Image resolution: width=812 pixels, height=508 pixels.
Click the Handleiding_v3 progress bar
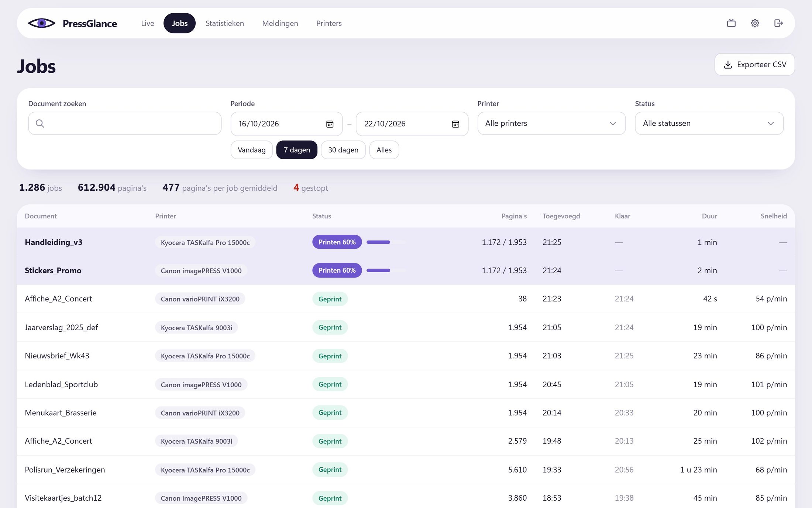pyautogui.click(x=386, y=242)
